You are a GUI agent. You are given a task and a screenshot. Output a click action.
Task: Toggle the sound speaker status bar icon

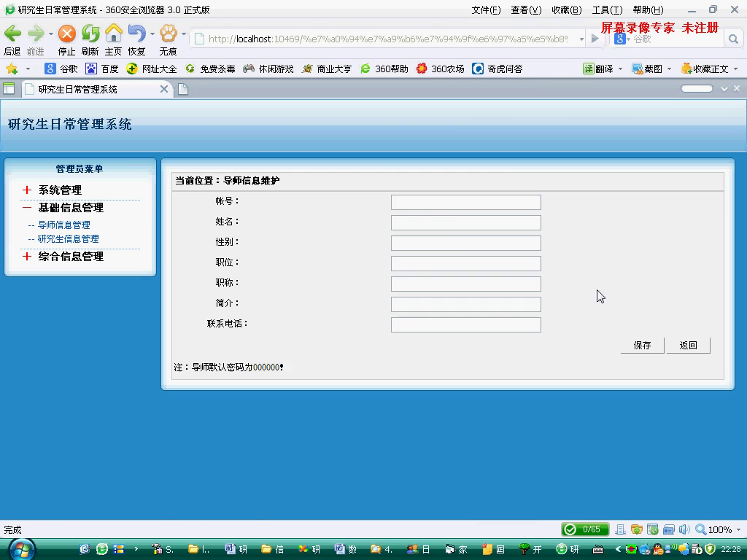tap(684, 529)
